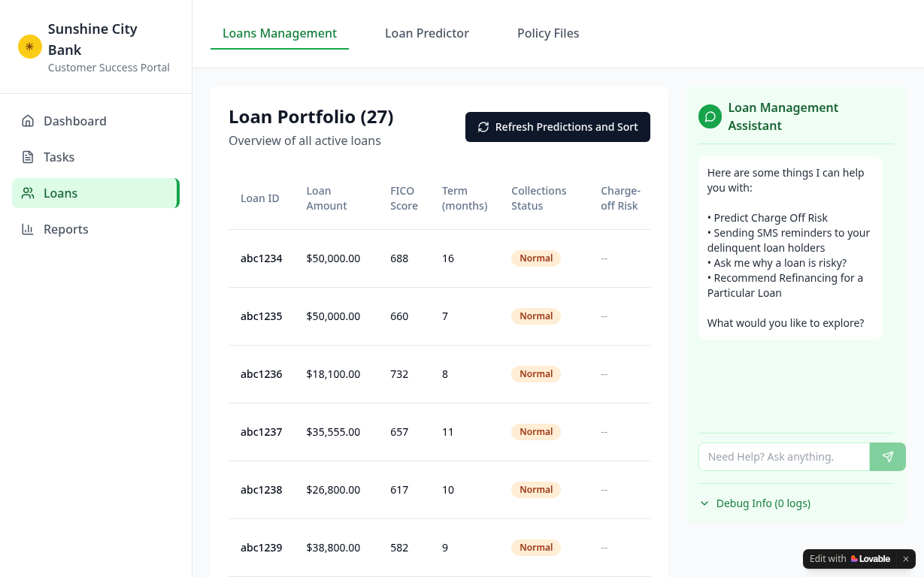Click the Dashboard home icon
This screenshot has height=577, width=924.
tap(28, 121)
